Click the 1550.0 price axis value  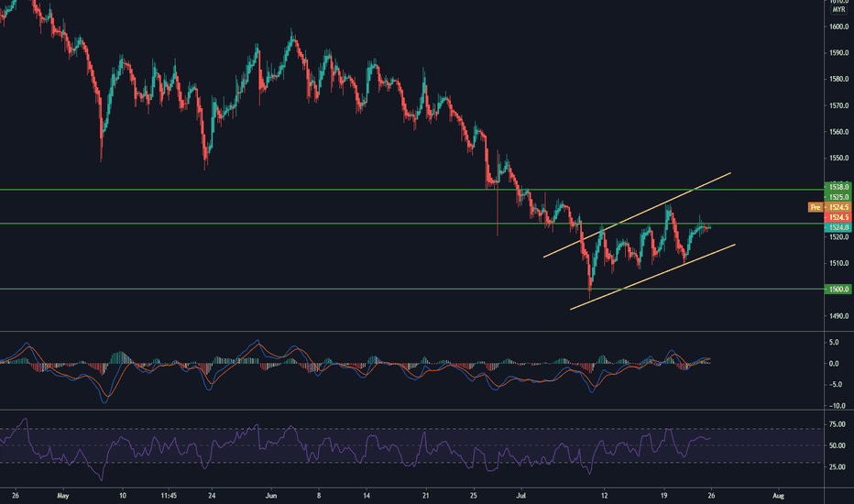(838, 158)
